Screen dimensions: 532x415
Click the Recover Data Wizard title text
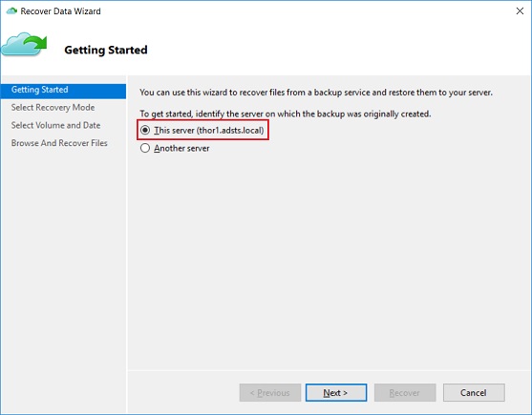coord(60,11)
